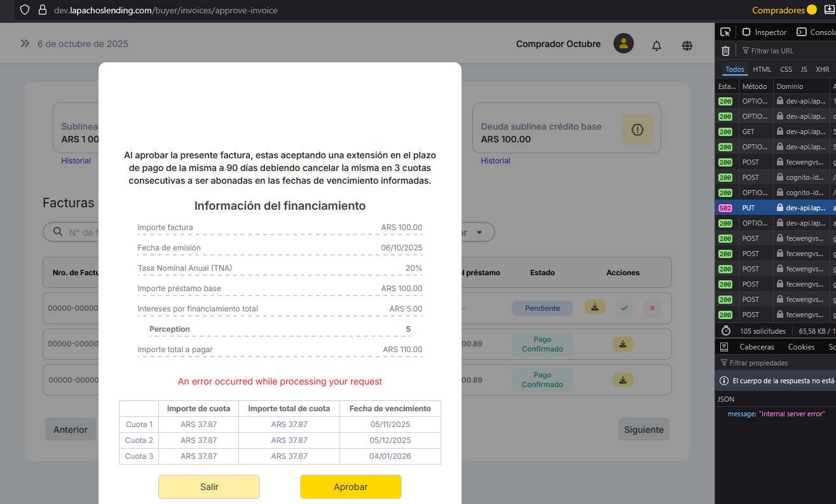Download the Pendiente invoice

point(594,308)
